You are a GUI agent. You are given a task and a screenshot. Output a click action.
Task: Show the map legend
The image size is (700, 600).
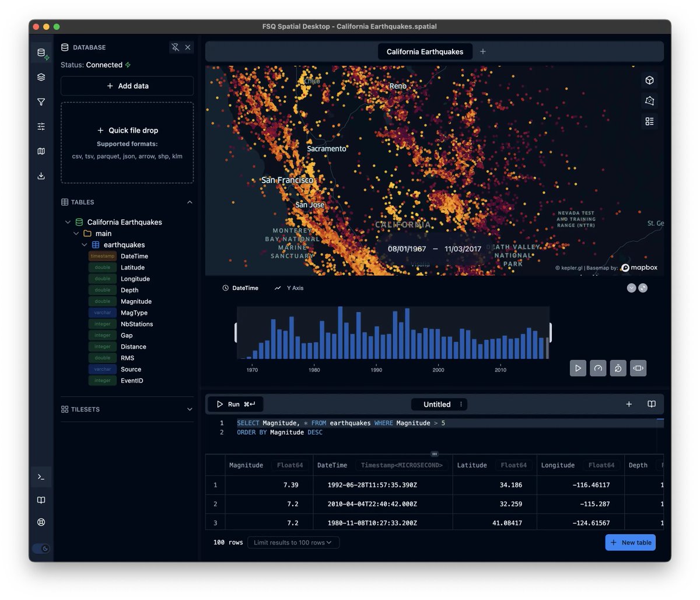649,121
